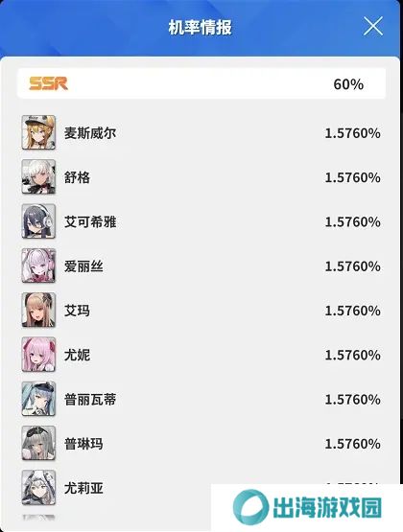This screenshot has height=532, width=403.
Task: Select 艾可希雅 character portrait
Action: [38, 221]
